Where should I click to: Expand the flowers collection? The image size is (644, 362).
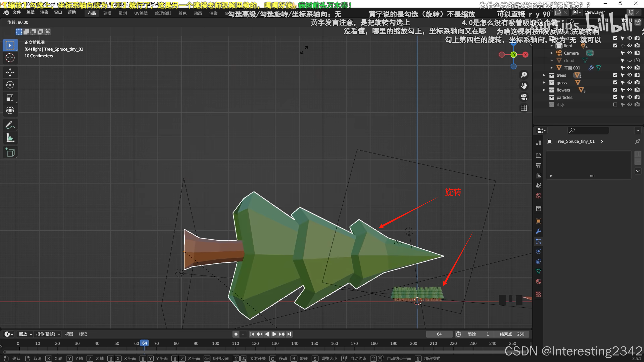(x=544, y=90)
